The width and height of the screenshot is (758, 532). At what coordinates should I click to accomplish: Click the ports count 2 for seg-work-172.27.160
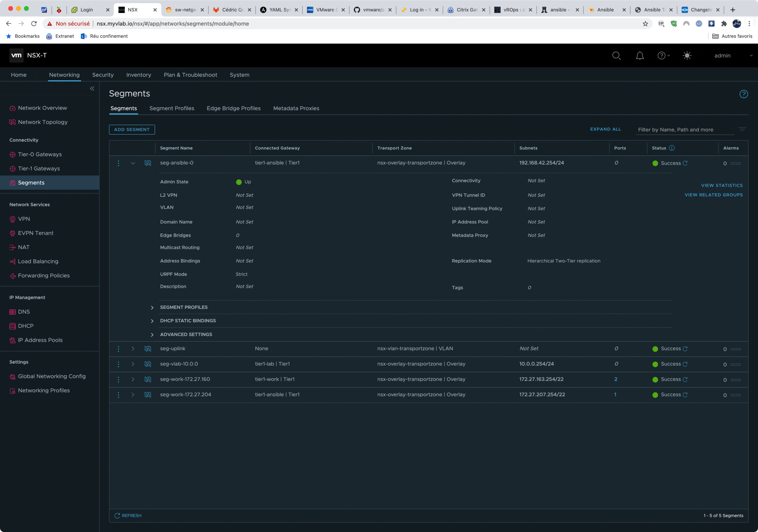[x=615, y=379]
